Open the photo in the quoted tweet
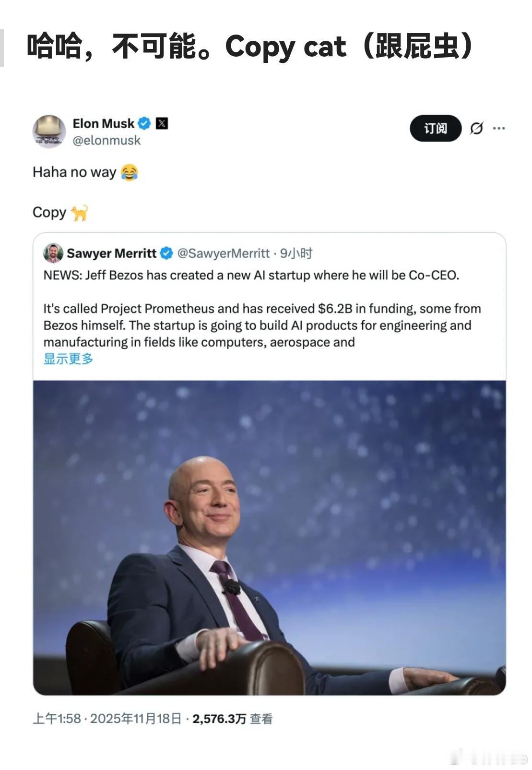Image resolution: width=532 pixels, height=770 pixels. pos(269,538)
